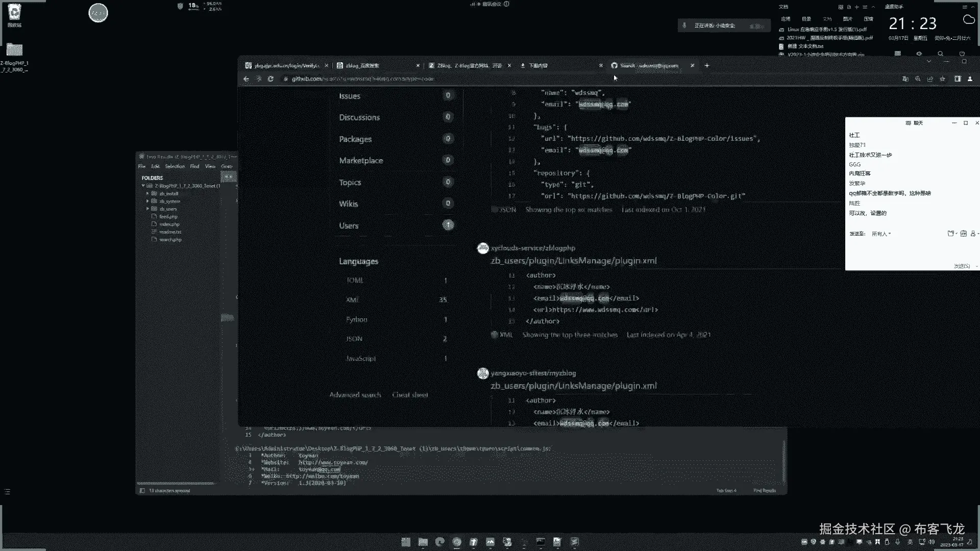Open the Advanced search link
This screenshot has width=980, height=551.
click(x=355, y=395)
